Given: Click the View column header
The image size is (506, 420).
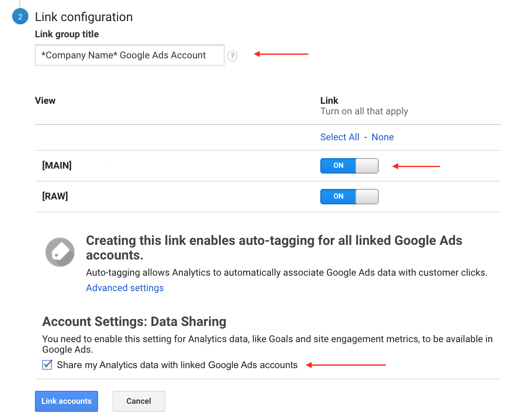Looking at the screenshot, I should click(45, 101).
